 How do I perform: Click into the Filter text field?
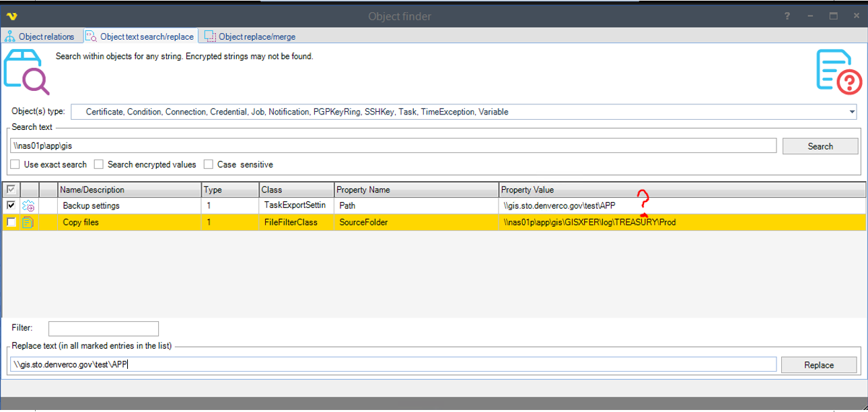point(103,329)
